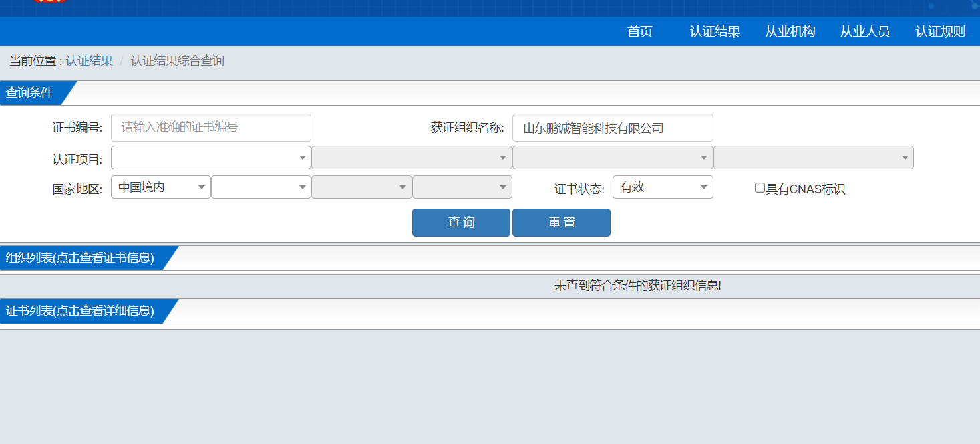Click the 国家地区 label

77,189
